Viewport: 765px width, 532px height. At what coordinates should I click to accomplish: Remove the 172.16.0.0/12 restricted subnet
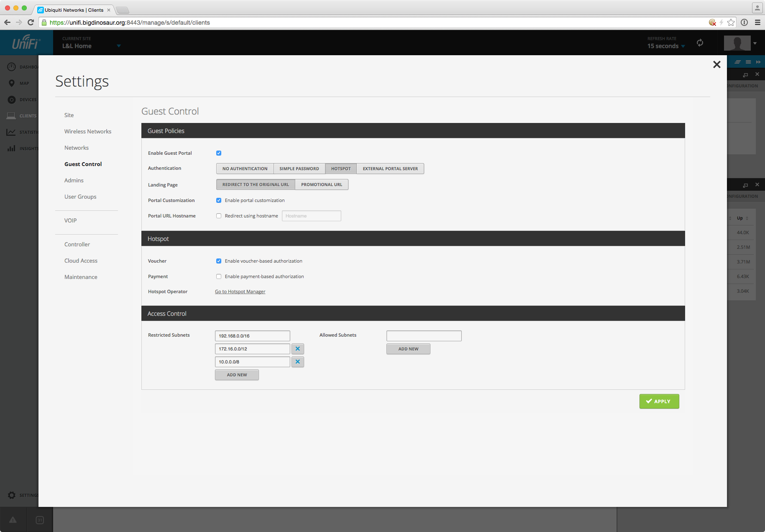(297, 349)
